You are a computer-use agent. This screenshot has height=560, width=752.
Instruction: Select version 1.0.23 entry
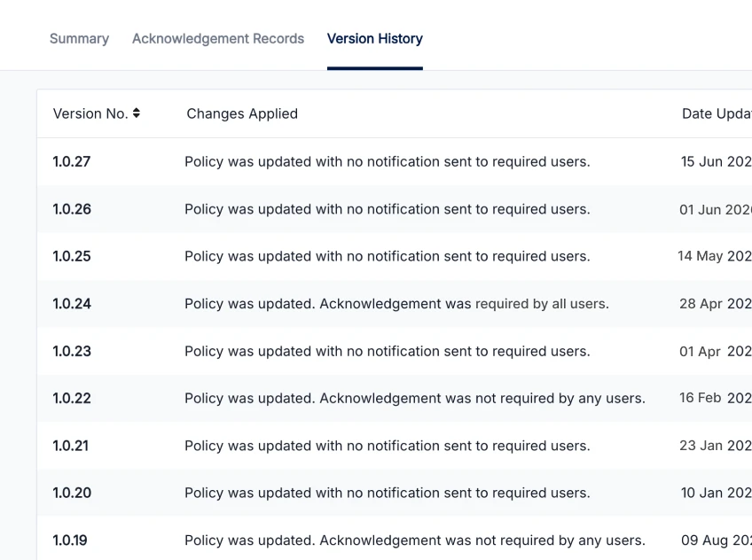click(x=72, y=351)
